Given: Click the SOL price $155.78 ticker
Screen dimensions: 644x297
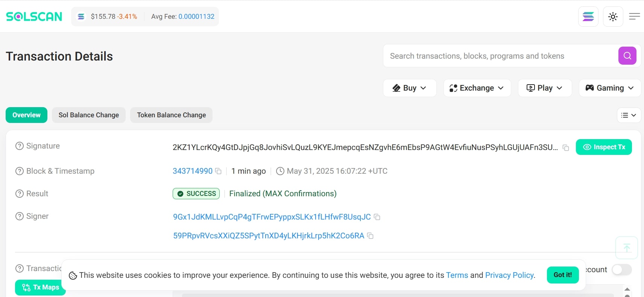Looking at the screenshot, I should [x=103, y=17].
